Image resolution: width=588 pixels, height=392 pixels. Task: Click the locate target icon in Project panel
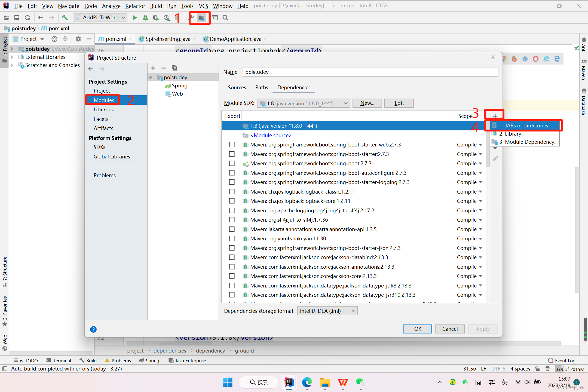[x=54, y=39]
